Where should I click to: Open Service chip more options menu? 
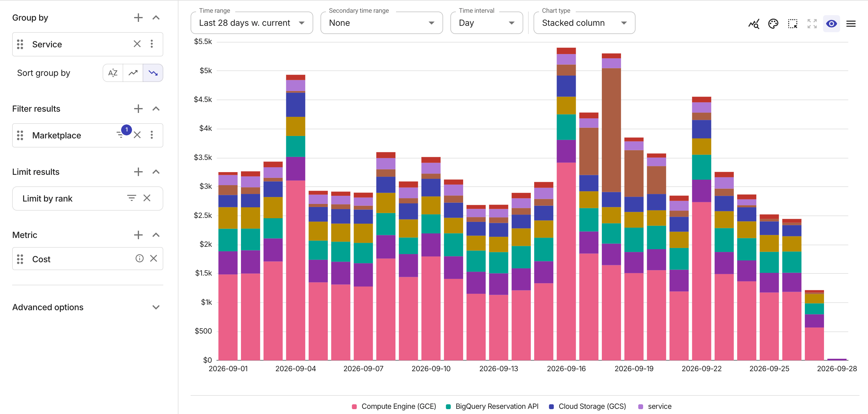click(x=152, y=44)
